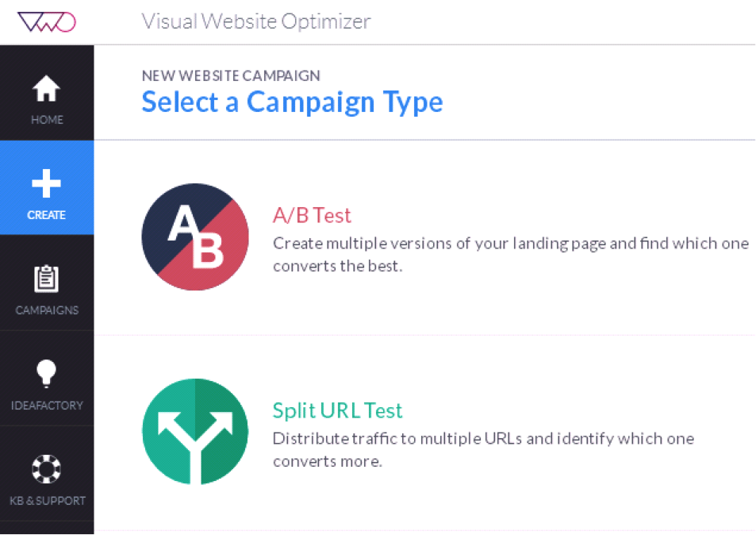Select the Create plus icon
Viewport: 756px width, 535px height.
(x=46, y=183)
